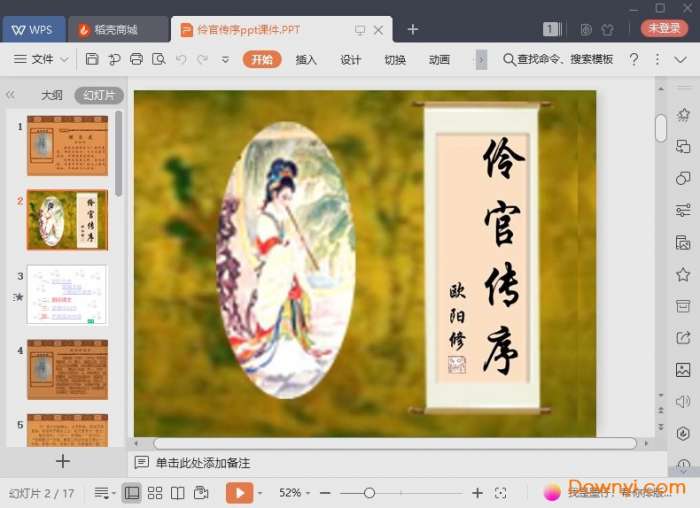700x508 pixels.
Task: Open the help question mark
Action: tap(633, 59)
